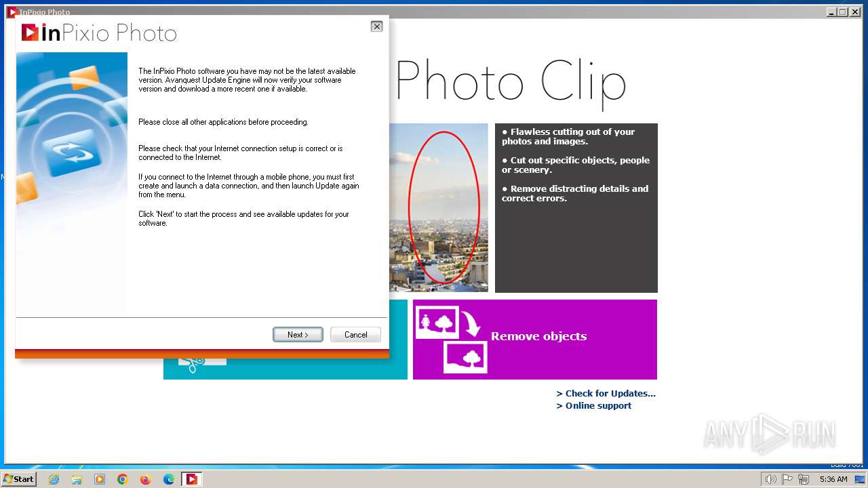Screen dimensions: 868x488
Task: Click the scissors cut-out tile icon
Action: [202, 366]
